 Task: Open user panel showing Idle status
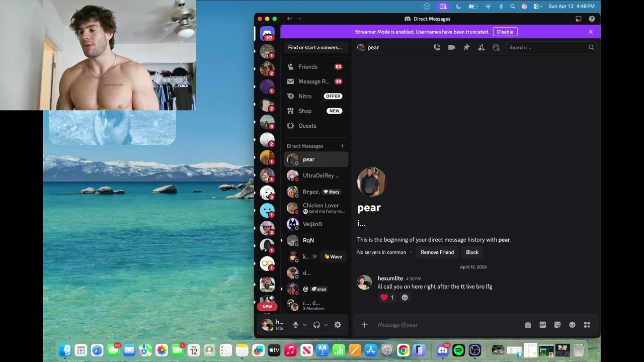coord(273,325)
